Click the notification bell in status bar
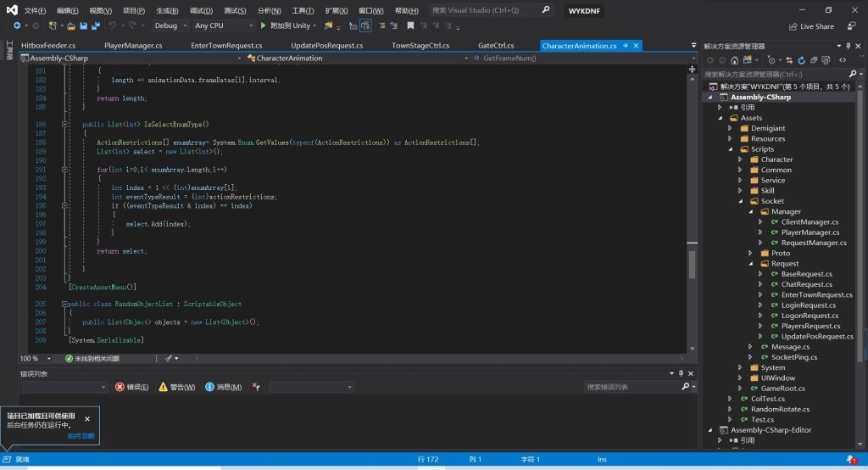This screenshot has width=868, height=470. coord(851,460)
